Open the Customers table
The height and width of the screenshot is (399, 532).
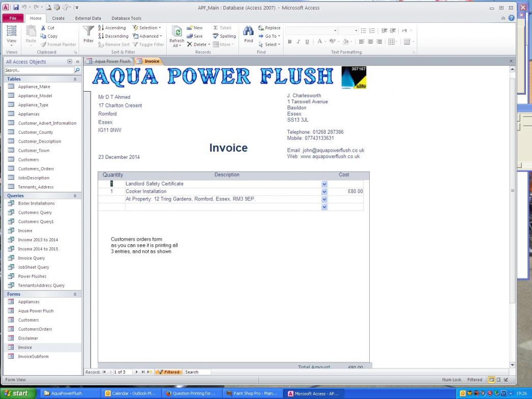tap(28, 160)
